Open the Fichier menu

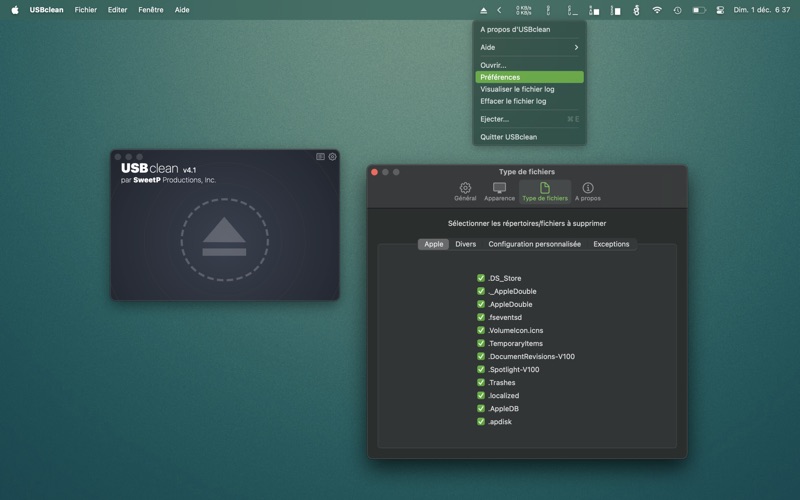[x=86, y=10]
